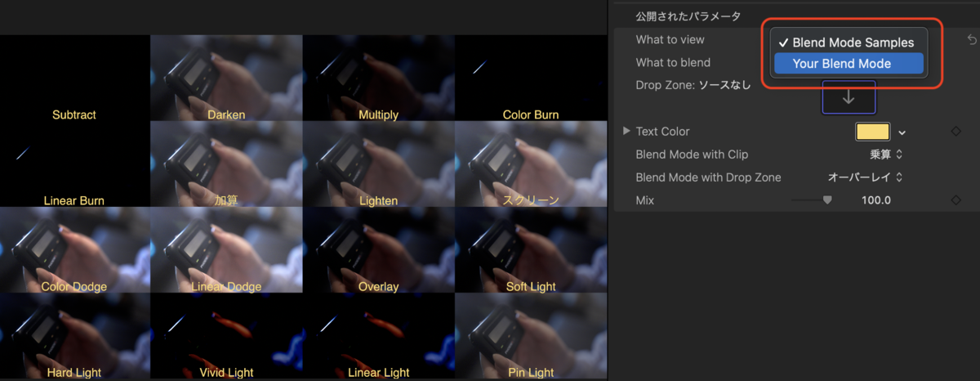Click the Multiply blend sample thumbnail

(378, 78)
